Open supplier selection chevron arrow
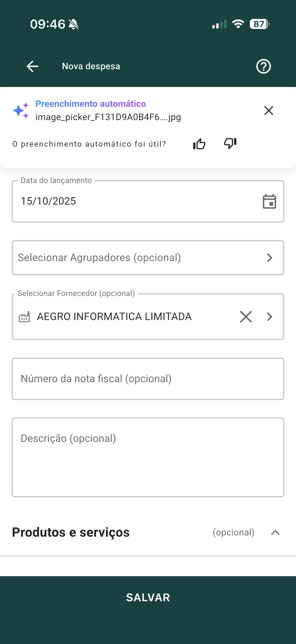Screen dimensions: 296x644 269,317
